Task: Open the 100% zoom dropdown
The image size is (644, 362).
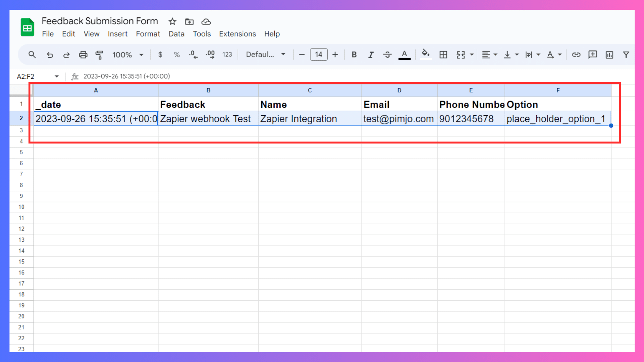Action: point(128,55)
